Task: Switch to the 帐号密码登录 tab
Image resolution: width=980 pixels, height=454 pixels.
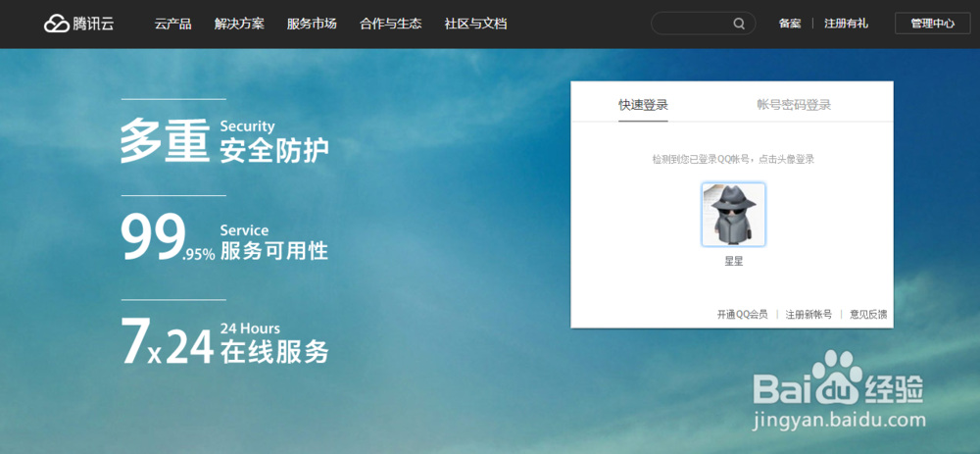Action: coord(794,105)
